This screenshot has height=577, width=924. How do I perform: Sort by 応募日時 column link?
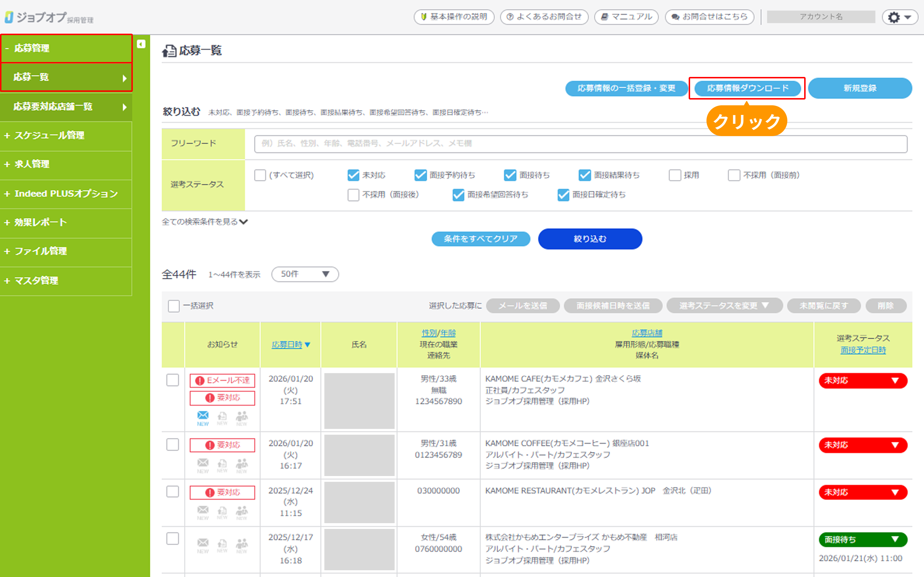287,345
